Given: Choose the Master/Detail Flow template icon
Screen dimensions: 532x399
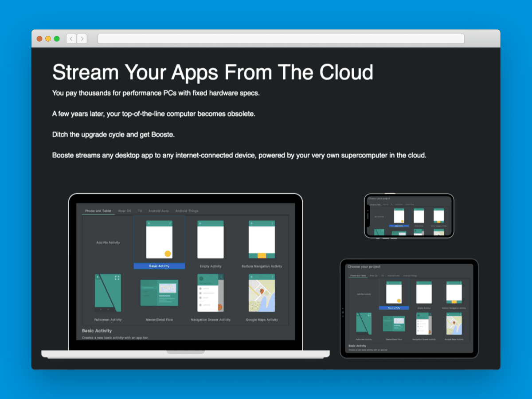Looking at the screenshot, I should coord(159,293).
